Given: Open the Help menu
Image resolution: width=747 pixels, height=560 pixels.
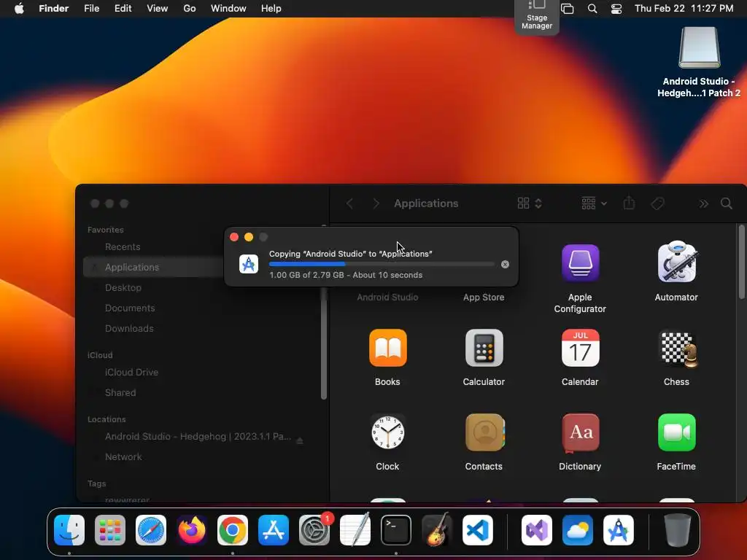Looking at the screenshot, I should 271,9.
